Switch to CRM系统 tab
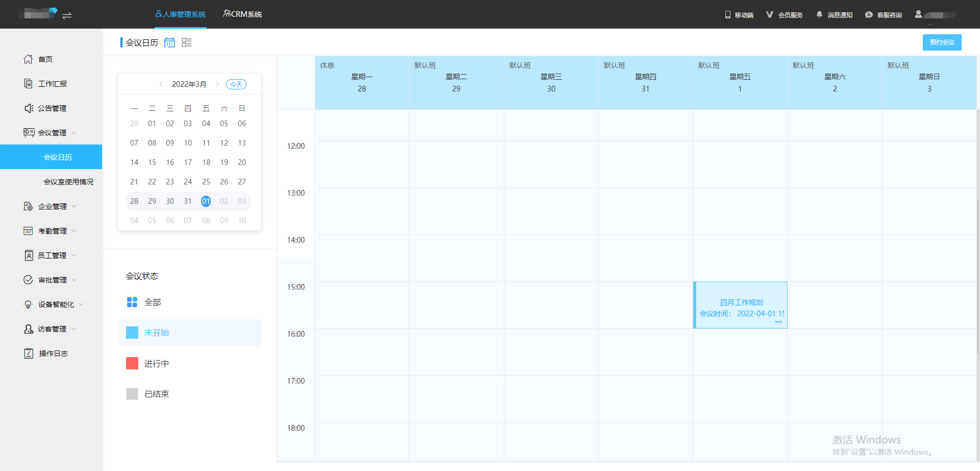This screenshot has height=471, width=980. pos(242,14)
